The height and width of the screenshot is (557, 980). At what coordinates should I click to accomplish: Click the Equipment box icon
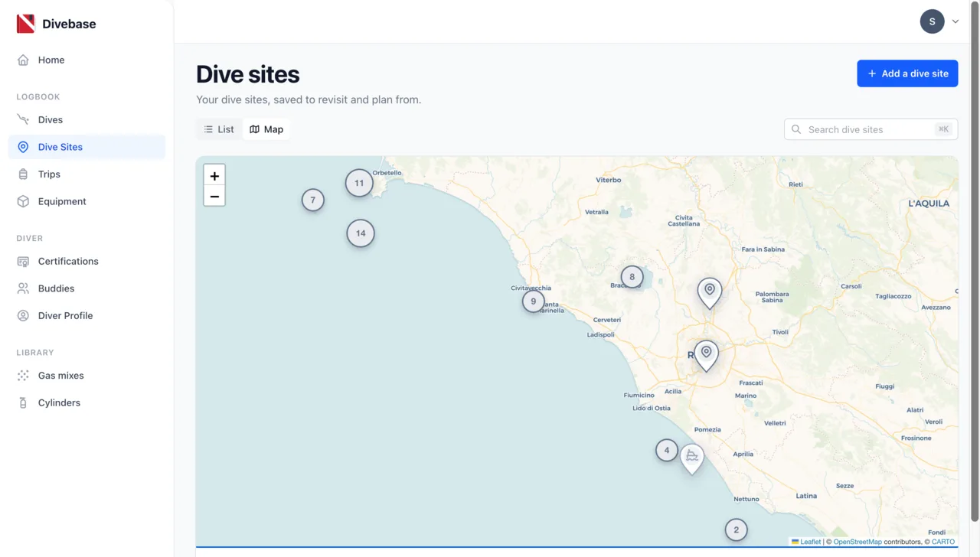coord(23,201)
